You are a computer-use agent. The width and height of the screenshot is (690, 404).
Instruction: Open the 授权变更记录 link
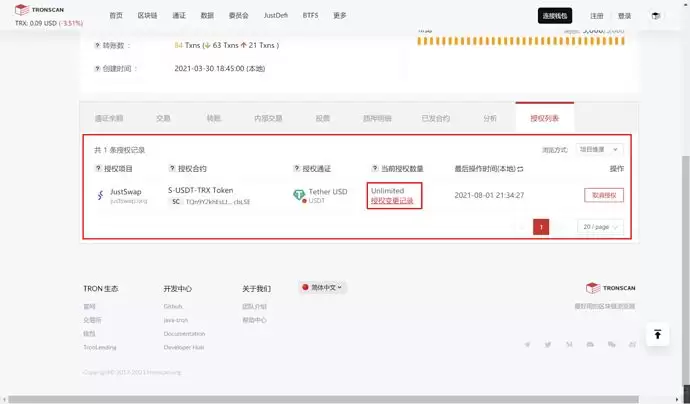click(392, 201)
